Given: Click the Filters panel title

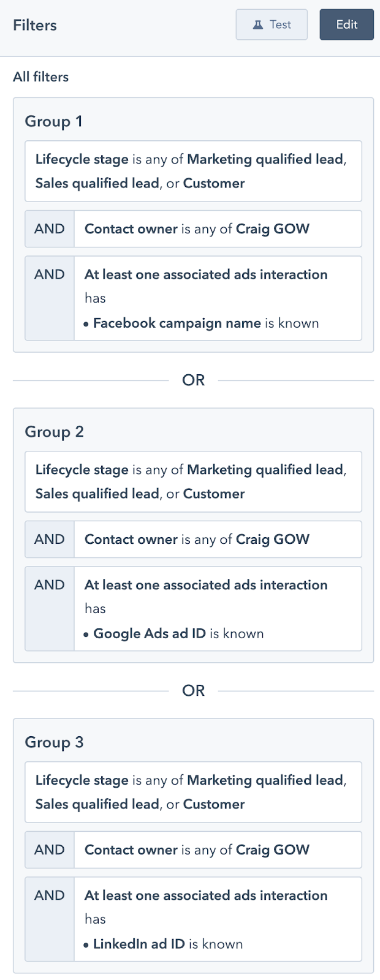Looking at the screenshot, I should tap(35, 25).
